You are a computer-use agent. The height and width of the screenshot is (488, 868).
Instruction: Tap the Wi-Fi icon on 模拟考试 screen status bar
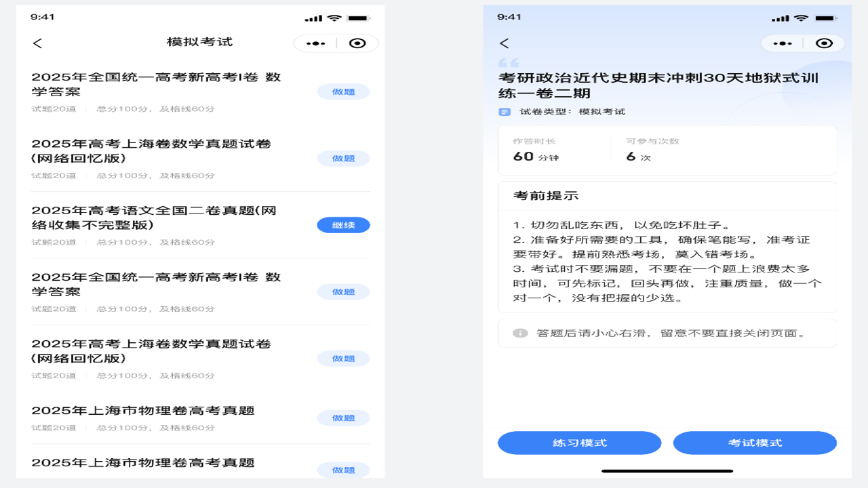pyautogui.click(x=334, y=18)
